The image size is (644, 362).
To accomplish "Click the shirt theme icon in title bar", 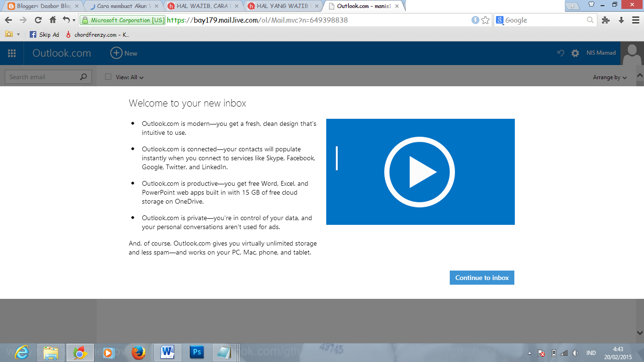I will 592,5.
